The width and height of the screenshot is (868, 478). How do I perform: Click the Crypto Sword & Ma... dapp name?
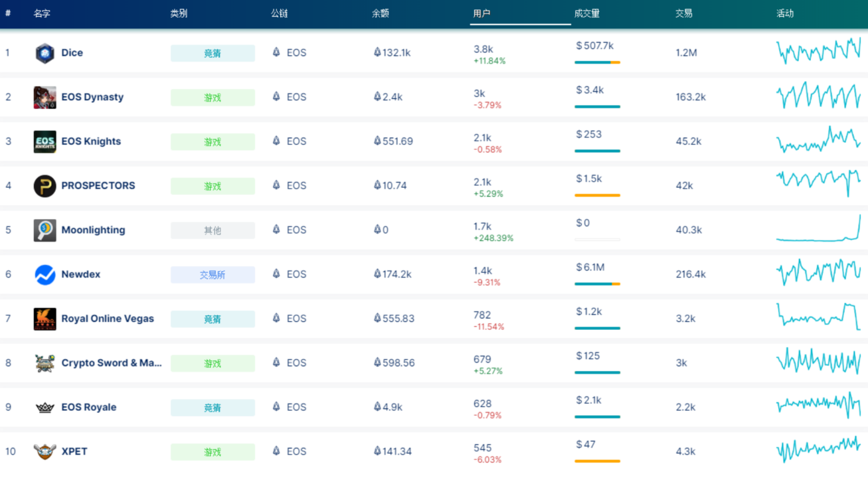coord(112,363)
